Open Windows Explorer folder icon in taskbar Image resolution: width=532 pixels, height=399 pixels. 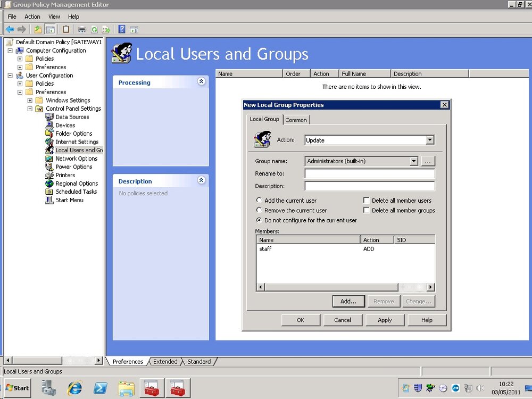(126, 388)
